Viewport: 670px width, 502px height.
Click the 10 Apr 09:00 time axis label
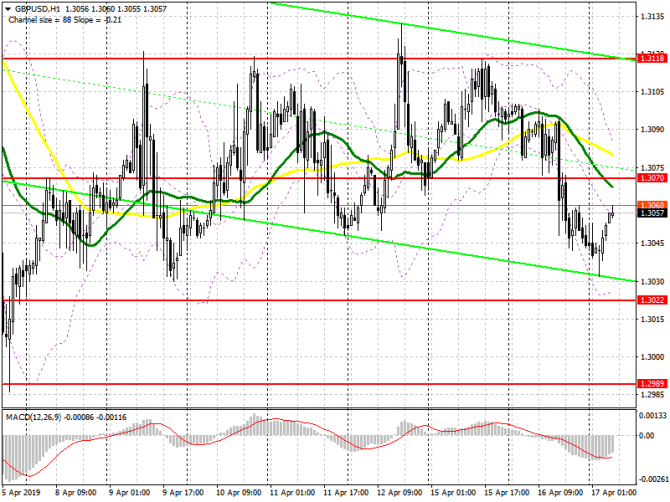coord(239,493)
